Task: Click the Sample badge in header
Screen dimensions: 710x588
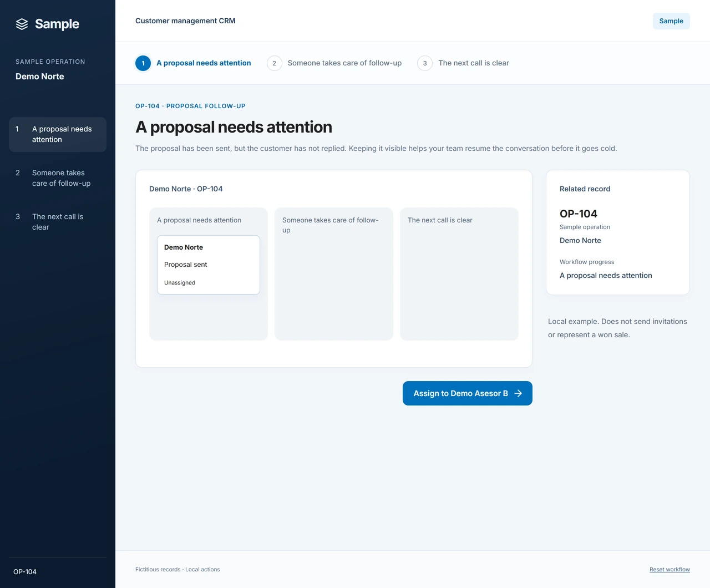Action: 671,21
